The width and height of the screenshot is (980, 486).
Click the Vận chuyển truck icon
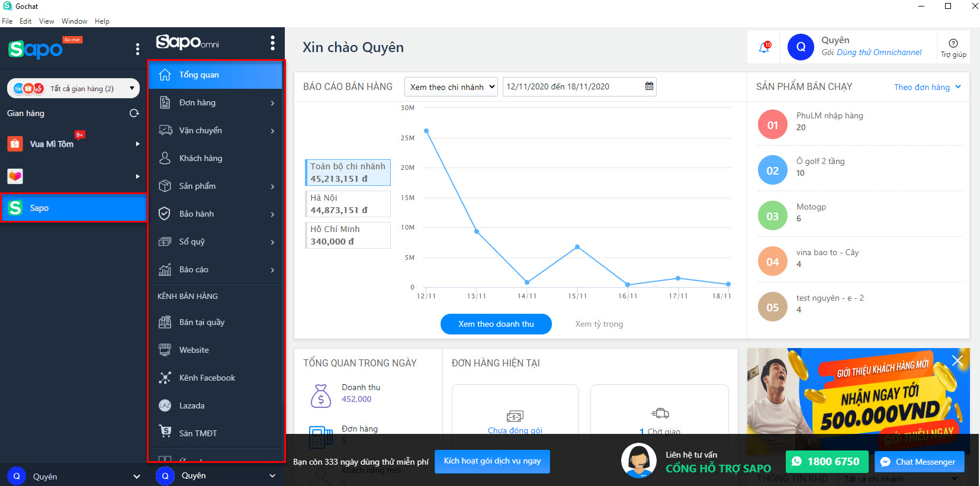pos(165,130)
